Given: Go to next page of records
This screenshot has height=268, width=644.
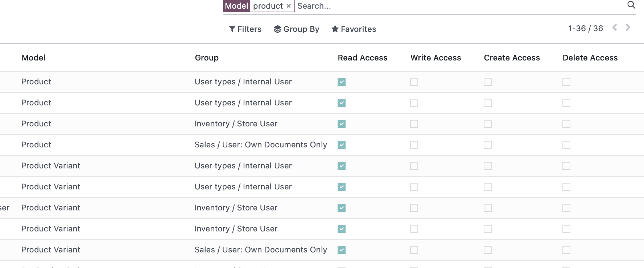Looking at the screenshot, I should pyautogui.click(x=628, y=28).
